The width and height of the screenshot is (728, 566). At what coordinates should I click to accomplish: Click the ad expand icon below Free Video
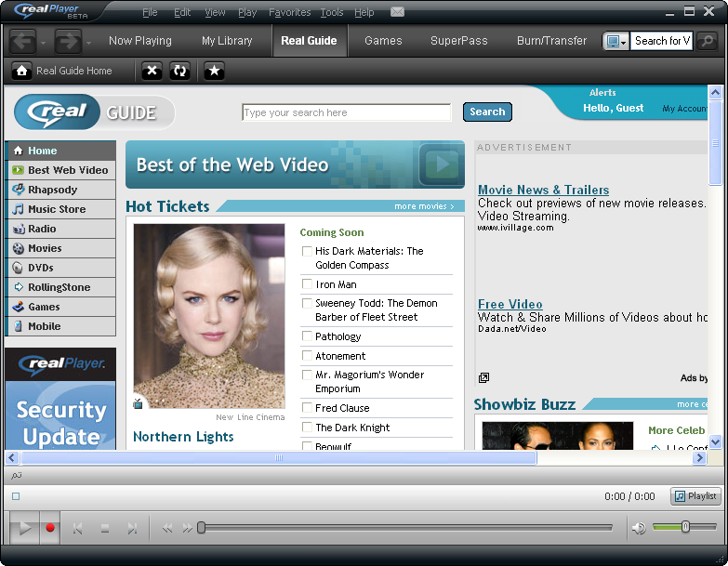click(x=483, y=377)
